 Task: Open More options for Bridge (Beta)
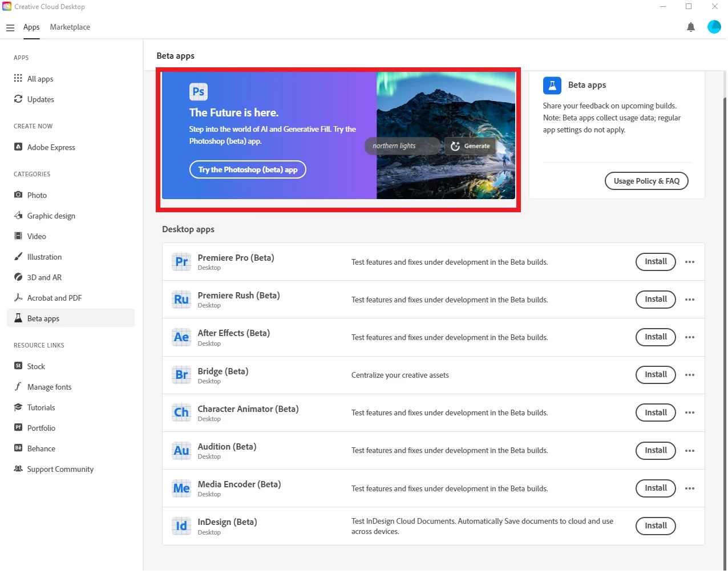690,375
